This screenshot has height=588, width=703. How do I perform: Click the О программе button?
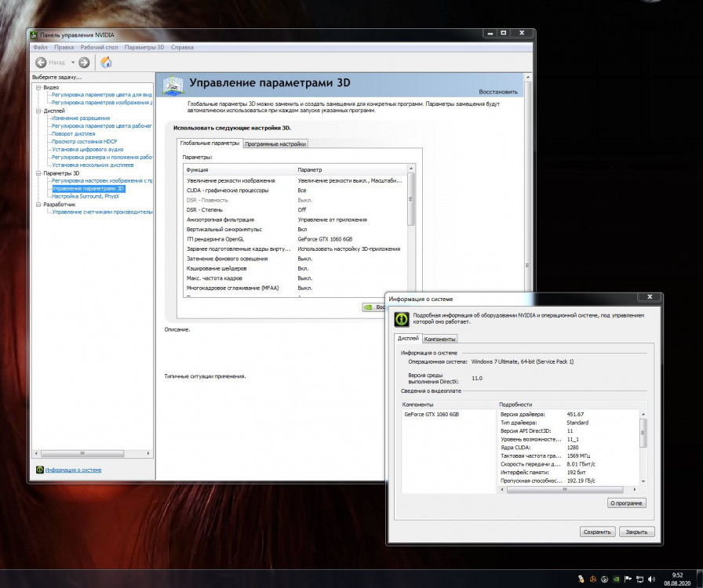(x=626, y=503)
